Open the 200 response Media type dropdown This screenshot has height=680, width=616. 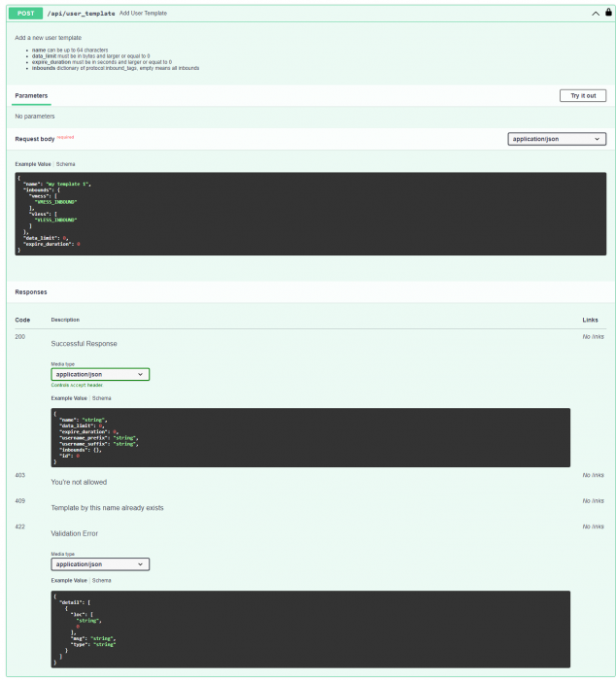pos(100,374)
